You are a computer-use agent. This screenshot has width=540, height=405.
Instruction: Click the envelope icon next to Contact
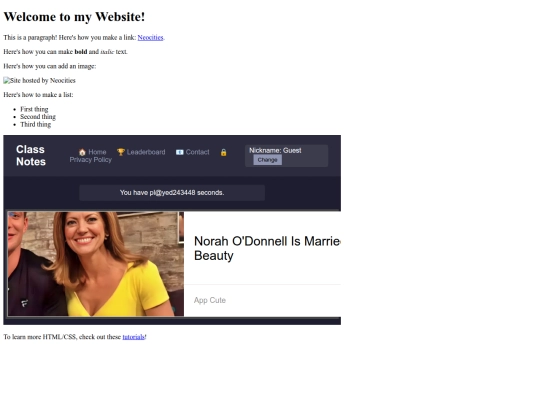click(x=179, y=152)
